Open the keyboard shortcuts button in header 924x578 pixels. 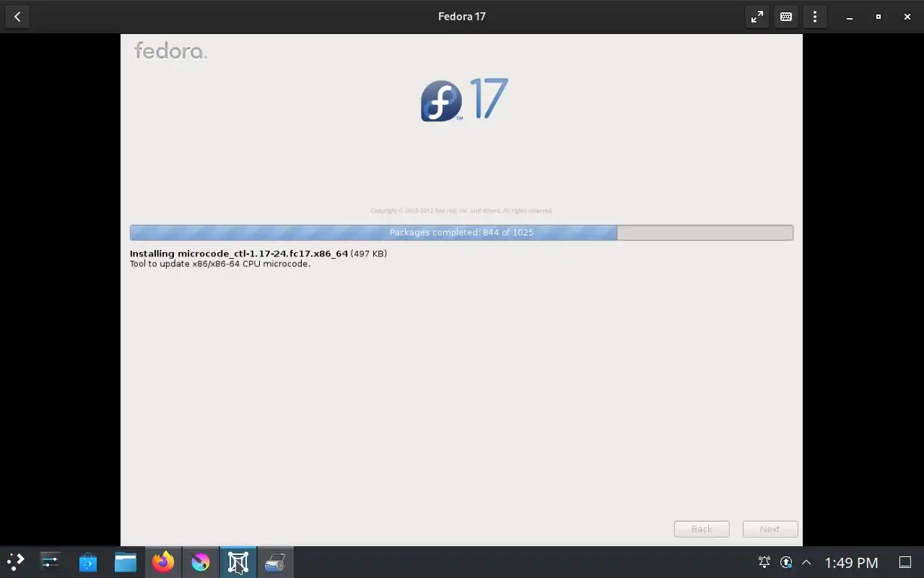(x=786, y=17)
